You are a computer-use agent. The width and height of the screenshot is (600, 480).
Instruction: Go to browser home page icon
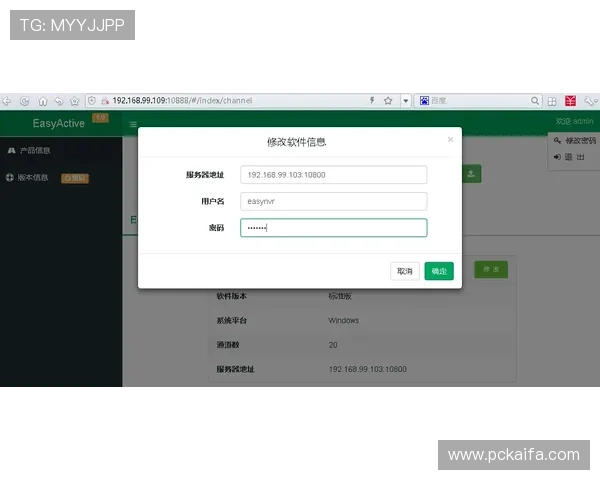[x=43, y=101]
